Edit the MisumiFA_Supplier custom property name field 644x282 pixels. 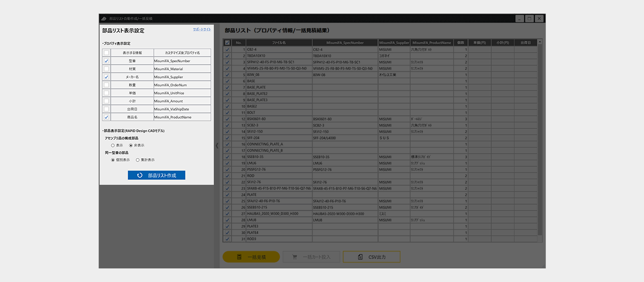tap(182, 77)
